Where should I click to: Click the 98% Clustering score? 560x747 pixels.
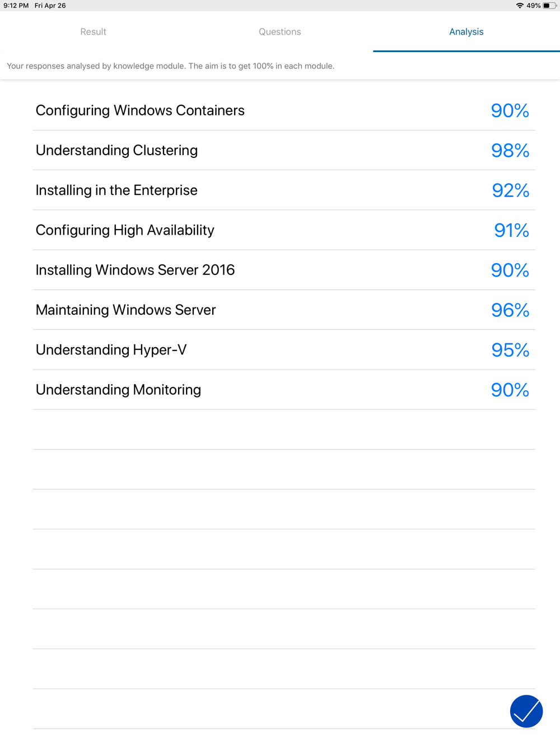click(x=510, y=150)
